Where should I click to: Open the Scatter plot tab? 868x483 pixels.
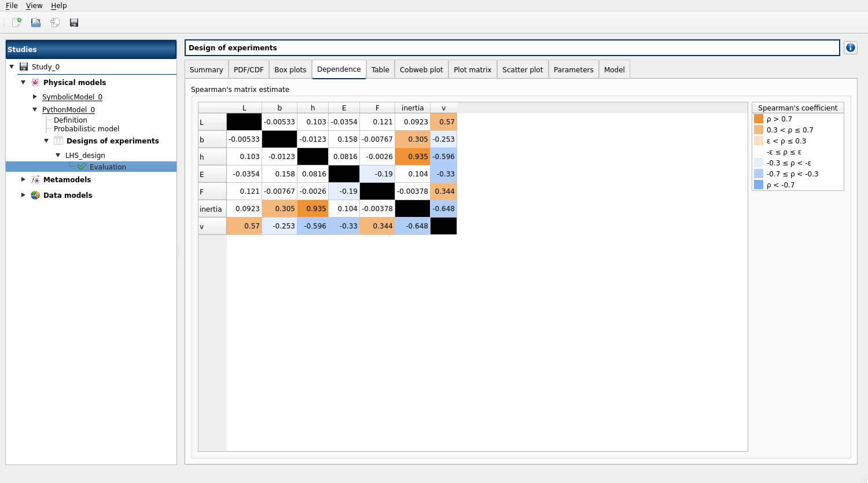tap(523, 69)
